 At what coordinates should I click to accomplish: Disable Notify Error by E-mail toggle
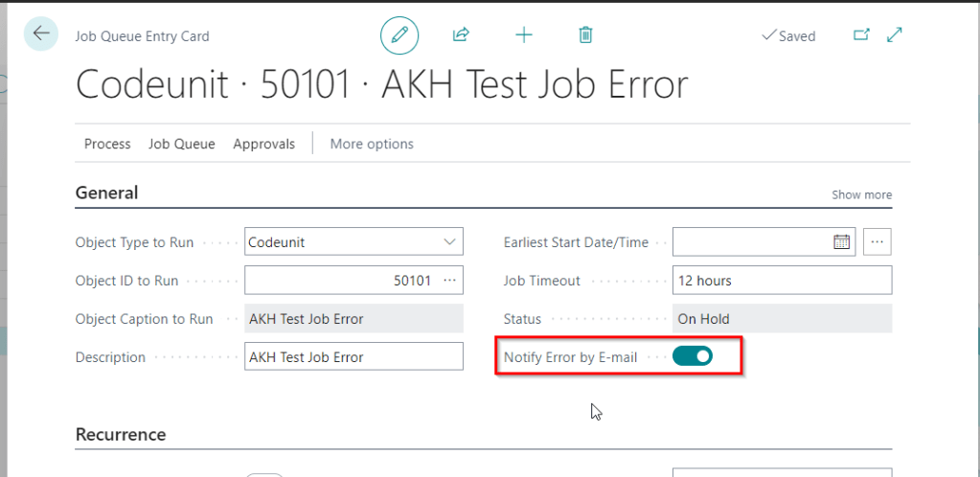[693, 357]
